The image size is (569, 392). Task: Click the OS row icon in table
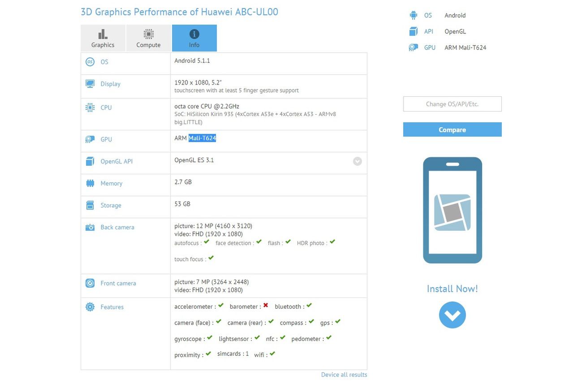pos(90,62)
